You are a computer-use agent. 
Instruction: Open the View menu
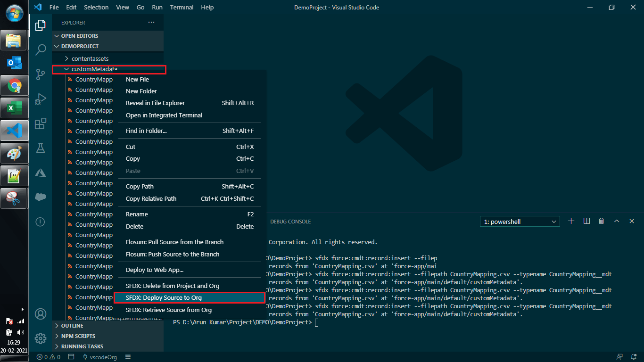(x=123, y=7)
